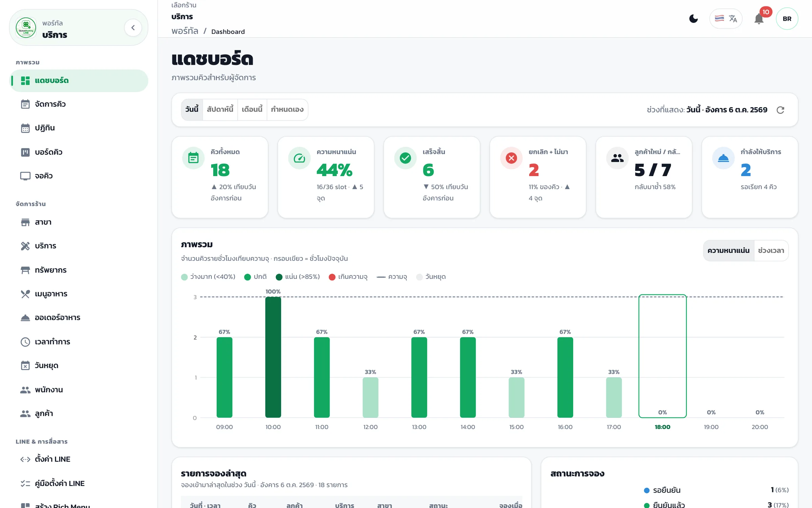Open the BR user avatar menu

787,19
